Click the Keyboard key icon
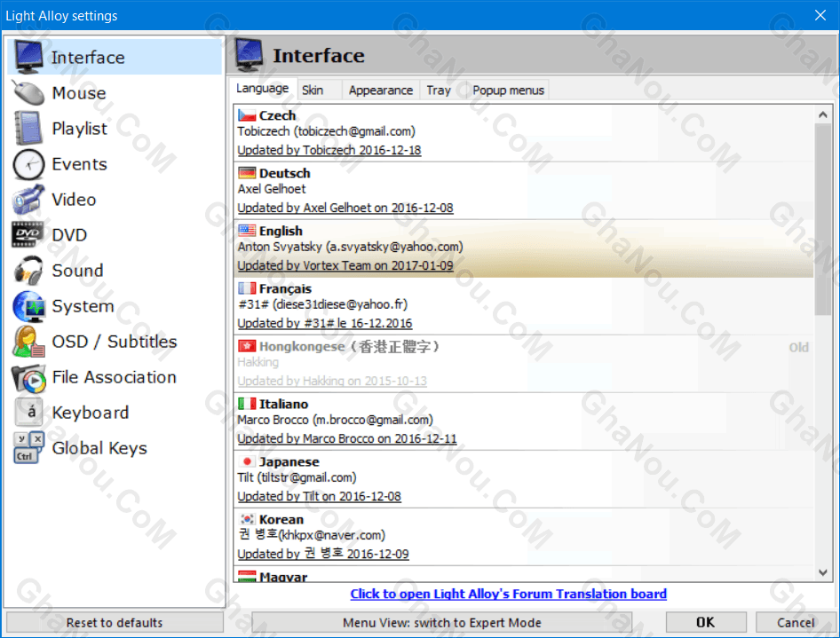 coord(28,412)
